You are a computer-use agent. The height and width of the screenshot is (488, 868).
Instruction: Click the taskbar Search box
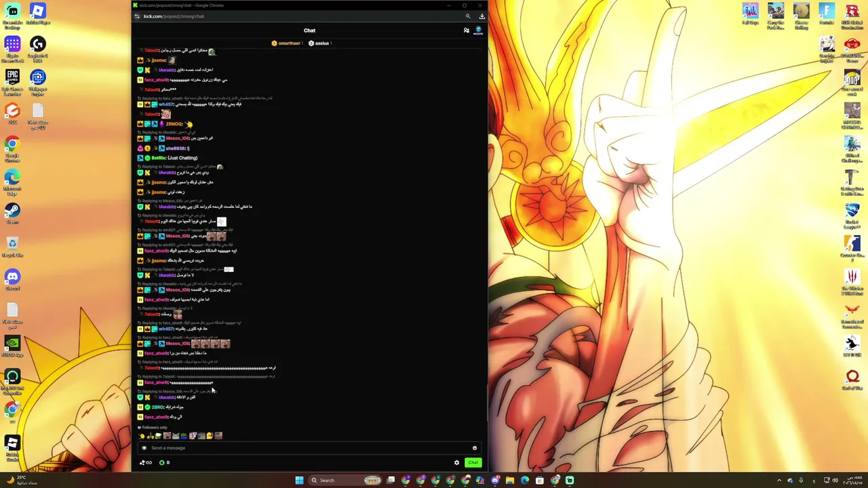[344, 480]
